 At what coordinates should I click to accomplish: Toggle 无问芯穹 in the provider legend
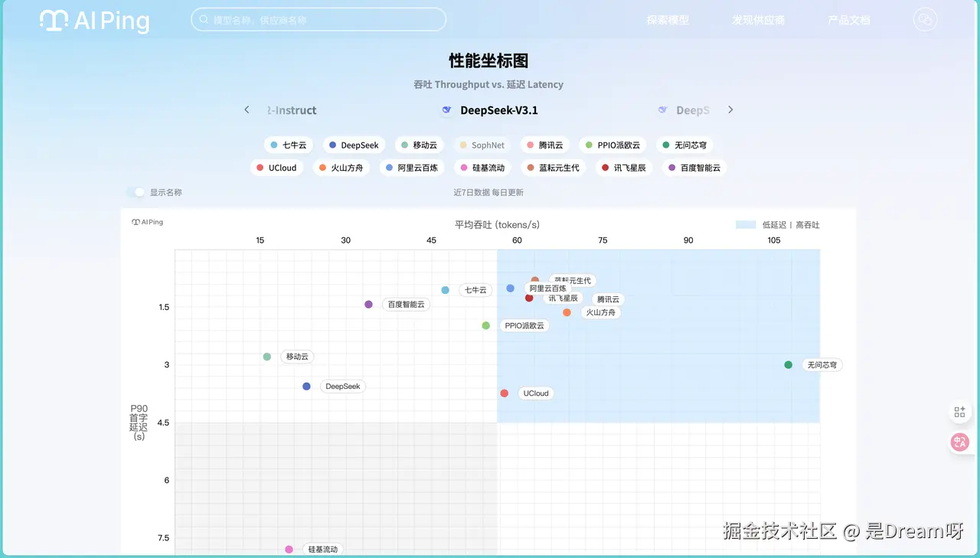[685, 145]
